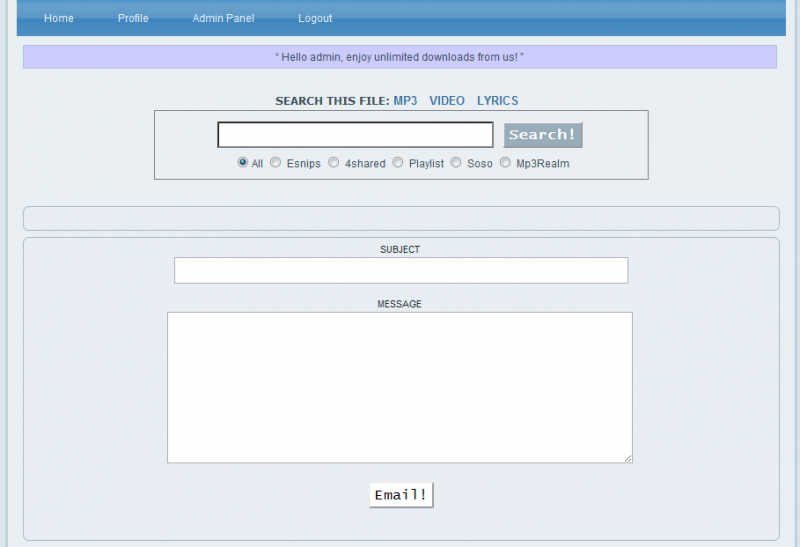This screenshot has width=800, height=547.
Task: Select the 4shared radio option
Action: pyautogui.click(x=334, y=162)
